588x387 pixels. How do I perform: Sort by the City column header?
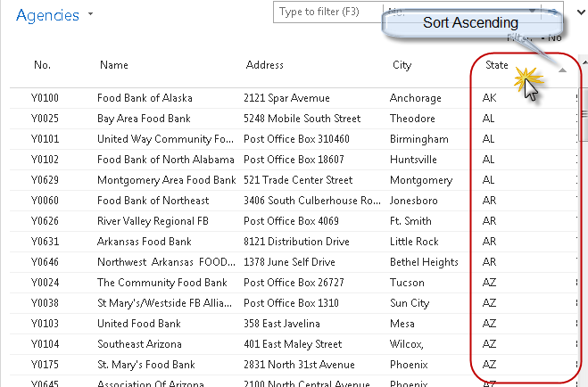[402, 65]
